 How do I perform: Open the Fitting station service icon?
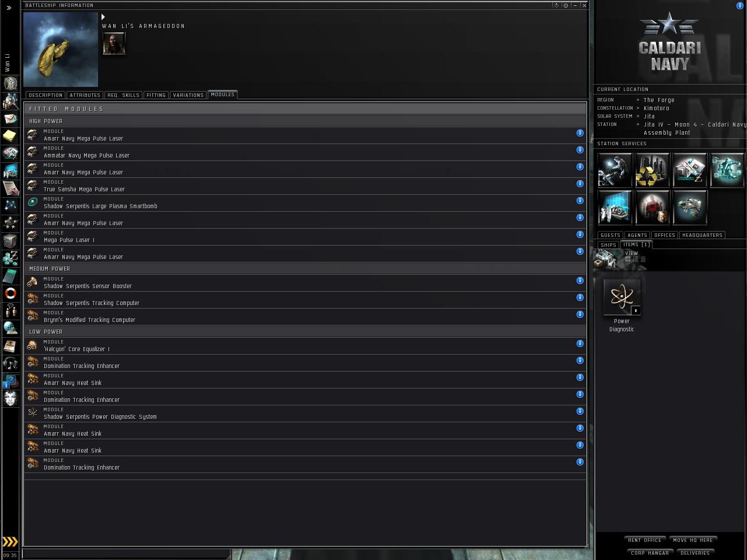pyautogui.click(x=690, y=207)
